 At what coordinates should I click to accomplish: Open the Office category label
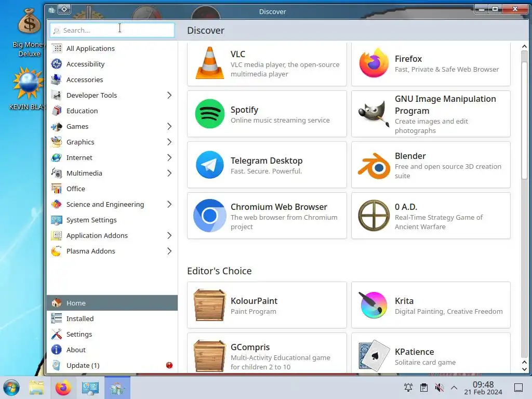point(76,189)
